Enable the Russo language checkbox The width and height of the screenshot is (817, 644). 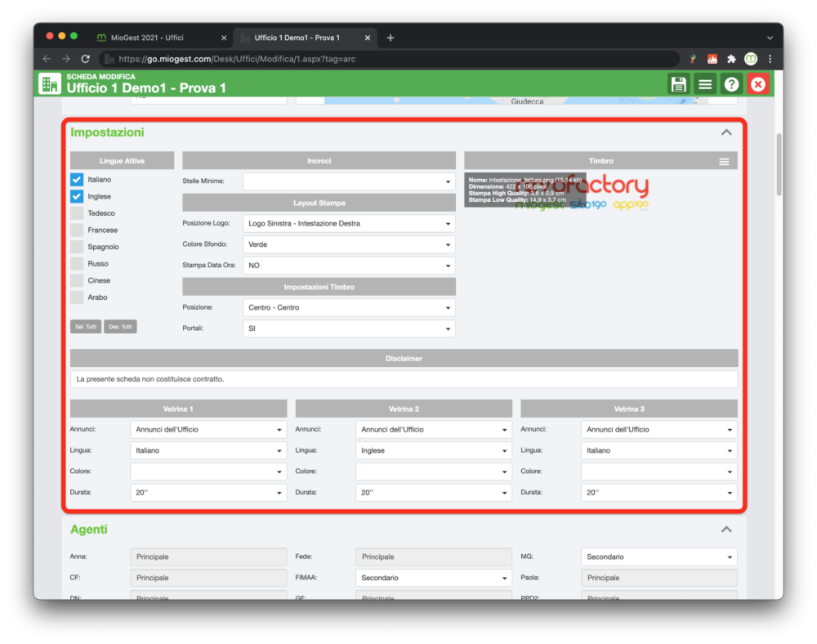[x=77, y=264]
